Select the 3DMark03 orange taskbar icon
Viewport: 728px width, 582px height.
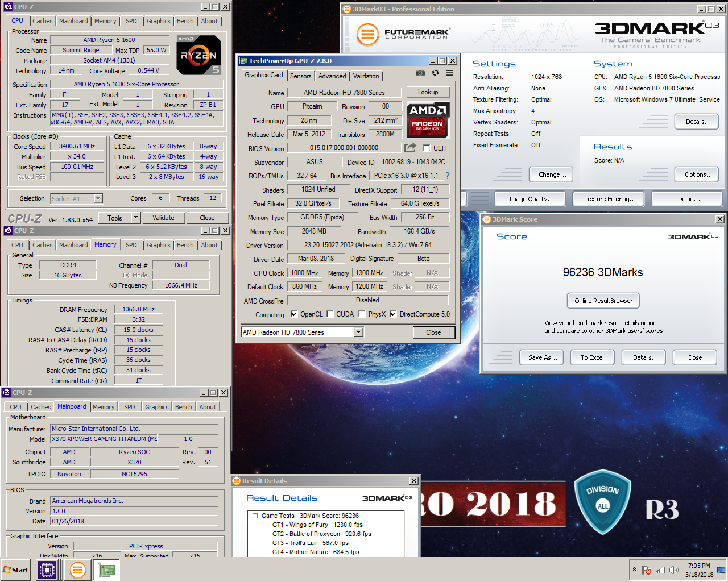coord(78,569)
